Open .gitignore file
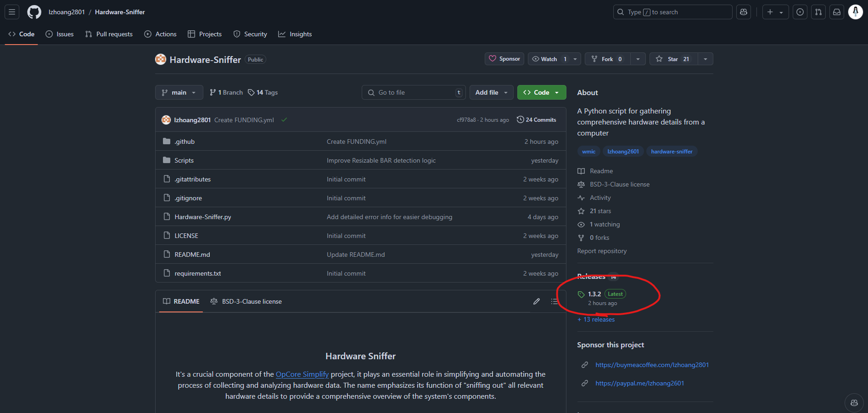The width and height of the screenshot is (868, 413). pos(188,198)
